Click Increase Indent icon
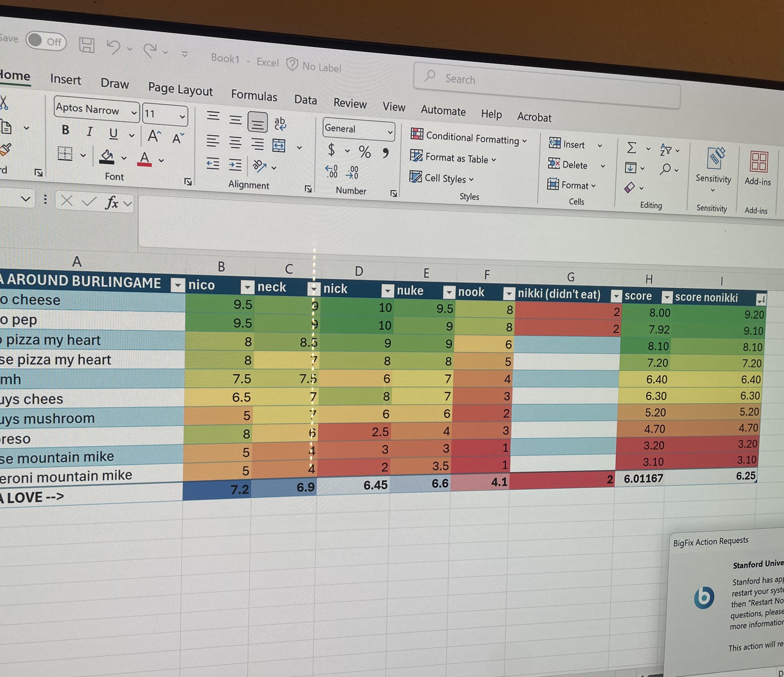 [x=235, y=165]
